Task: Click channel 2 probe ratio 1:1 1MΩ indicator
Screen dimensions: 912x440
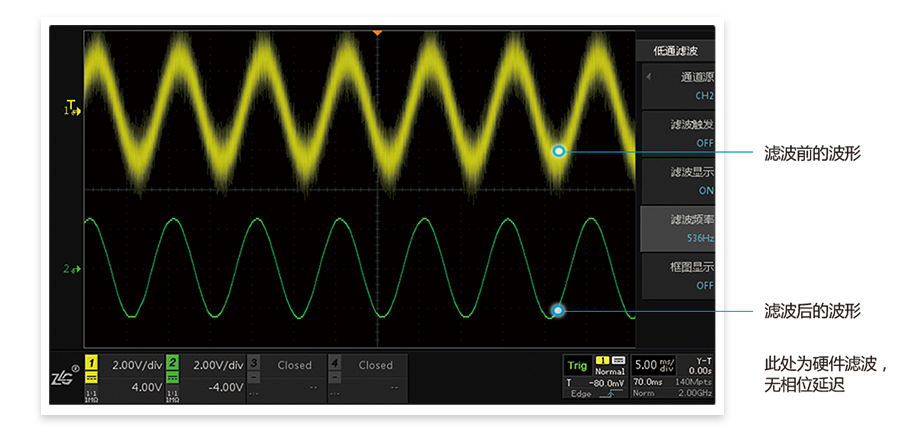Action: tap(173, 395)
